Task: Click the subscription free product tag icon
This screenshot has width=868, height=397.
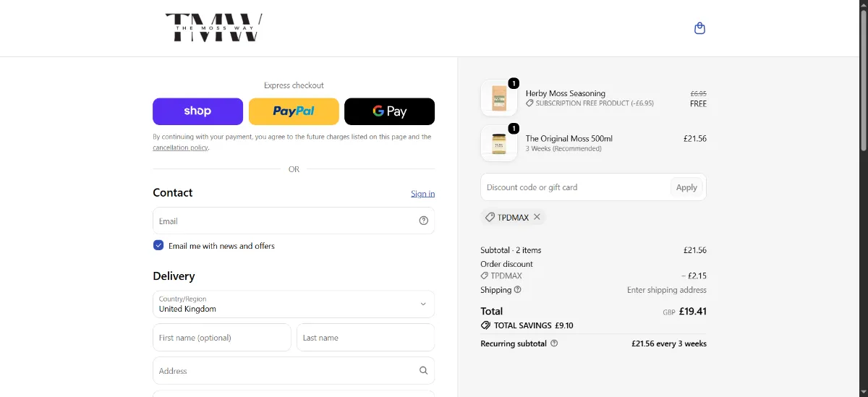Action: point(529,103)
